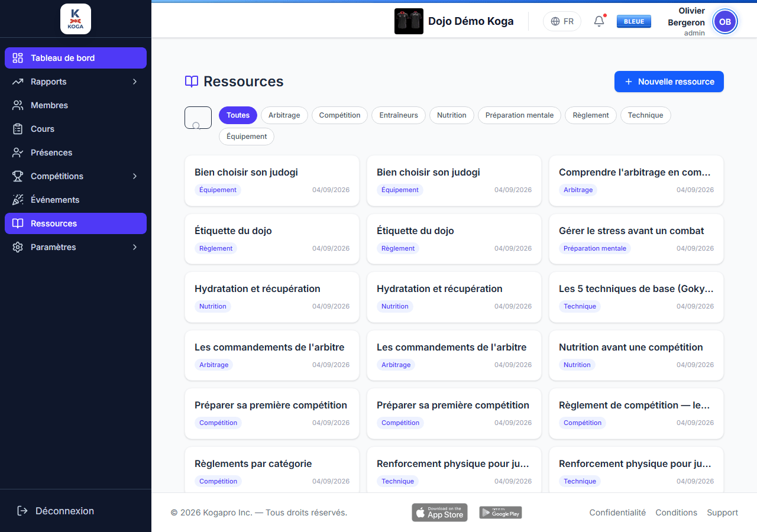Select the Préparation mentale filter chip at top
The height and width of the screenshot is (532, 757).
[x=519, y=115]
